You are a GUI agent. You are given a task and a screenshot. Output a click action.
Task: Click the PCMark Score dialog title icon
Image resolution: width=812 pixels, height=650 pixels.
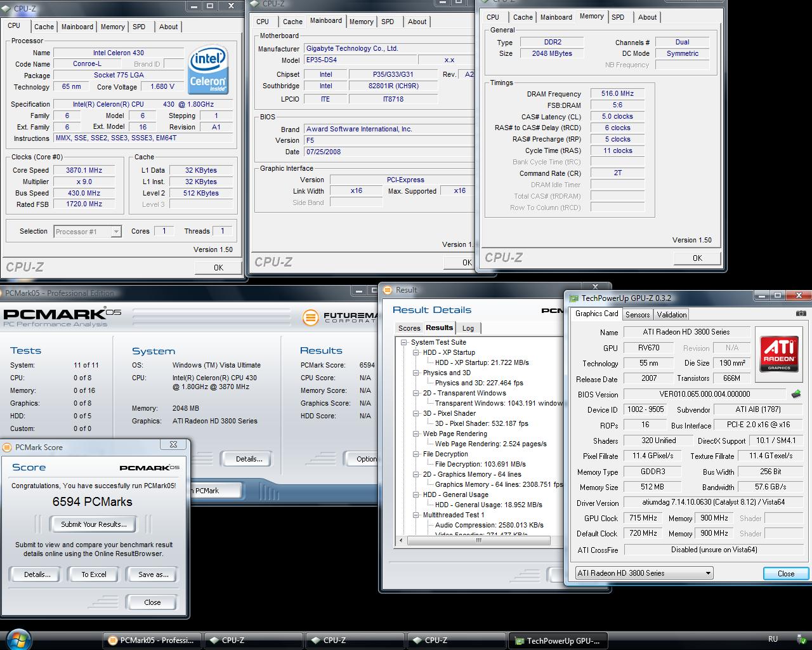coord(8,447)
